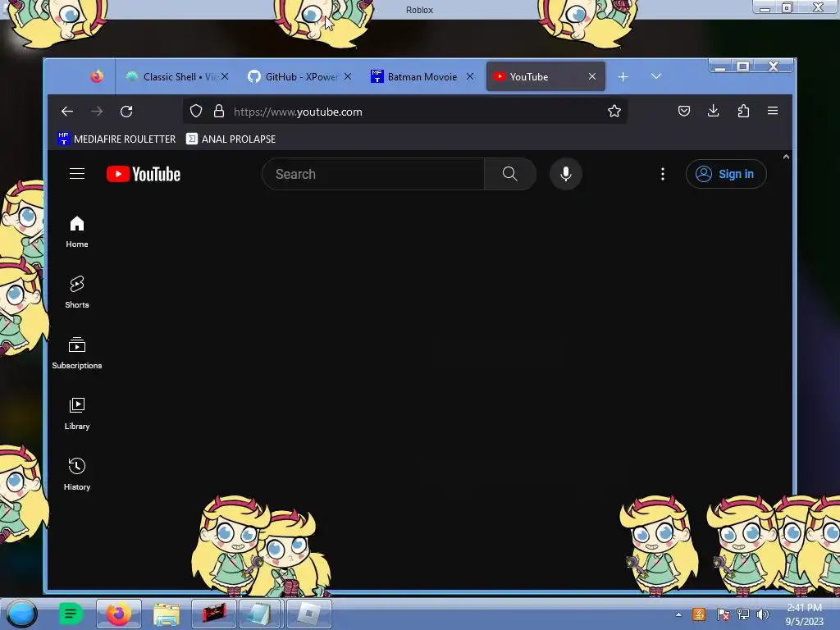Open the Notepad taskbar button

[x=261, y=614]
